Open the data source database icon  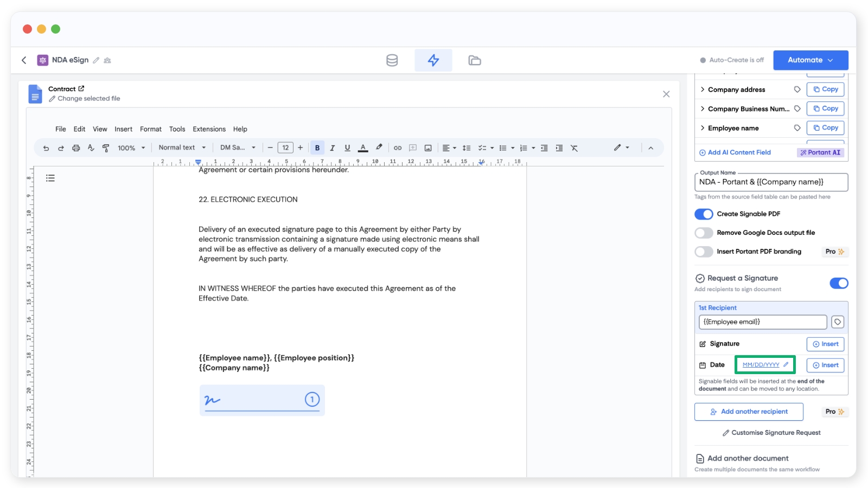(392, 60)
